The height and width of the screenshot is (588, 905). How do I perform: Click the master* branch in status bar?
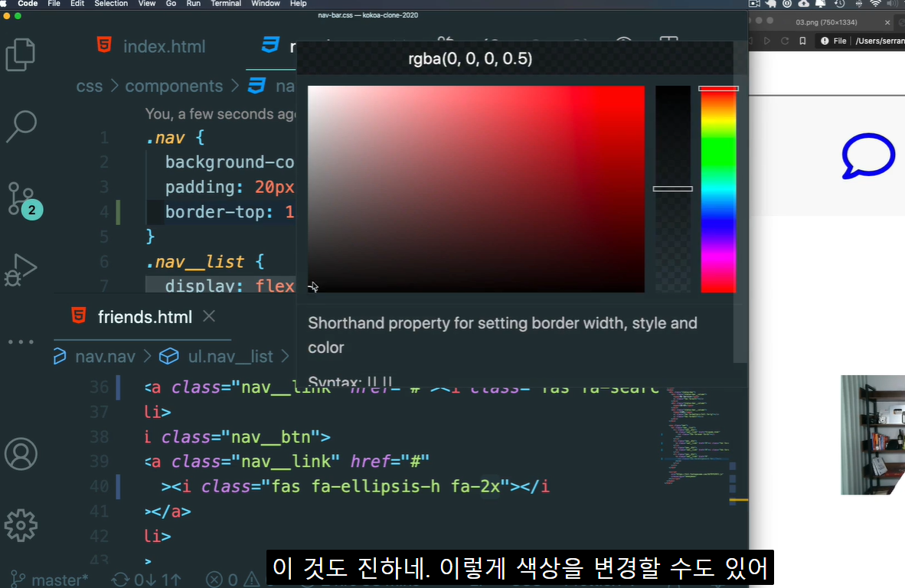(x=50, y=580)
